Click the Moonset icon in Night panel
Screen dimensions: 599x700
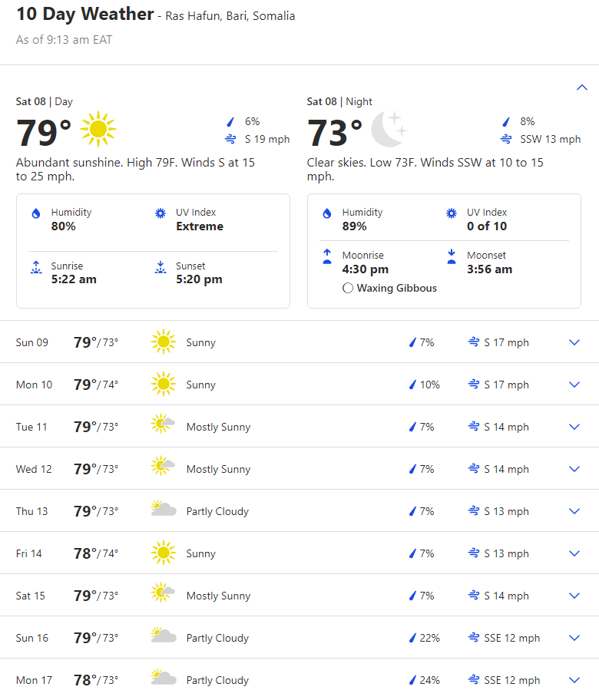[x=452, y=256]
